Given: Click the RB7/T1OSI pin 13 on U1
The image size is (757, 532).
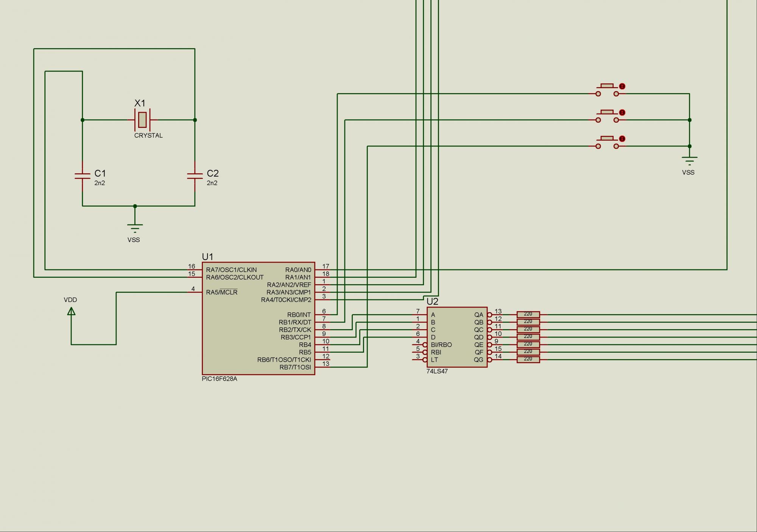Looking at the screenshot, I should click(323, 367).
